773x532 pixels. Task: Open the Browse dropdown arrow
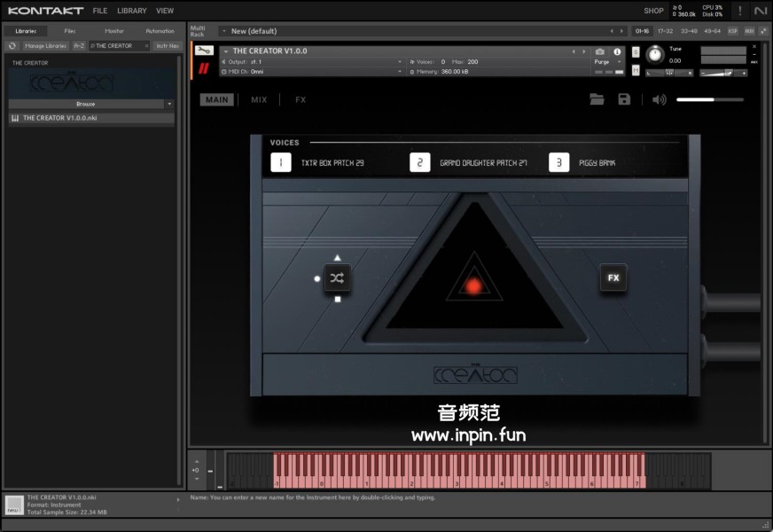point(169,104)
